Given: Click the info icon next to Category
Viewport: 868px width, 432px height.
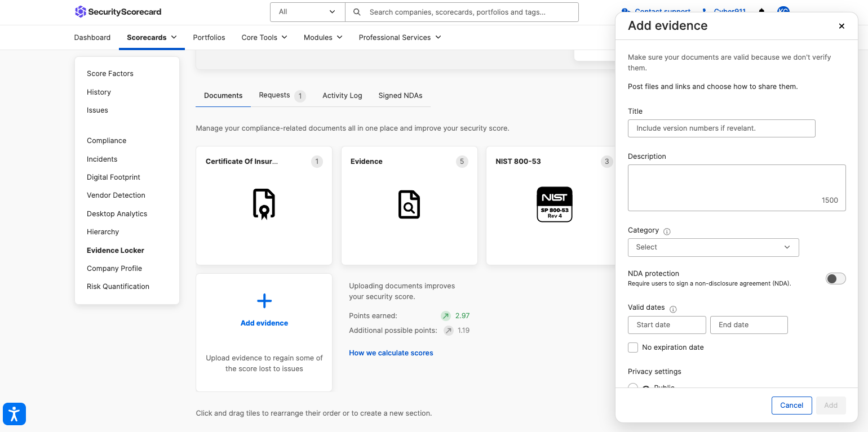Looking at the screenshot, I should (667, 231).
